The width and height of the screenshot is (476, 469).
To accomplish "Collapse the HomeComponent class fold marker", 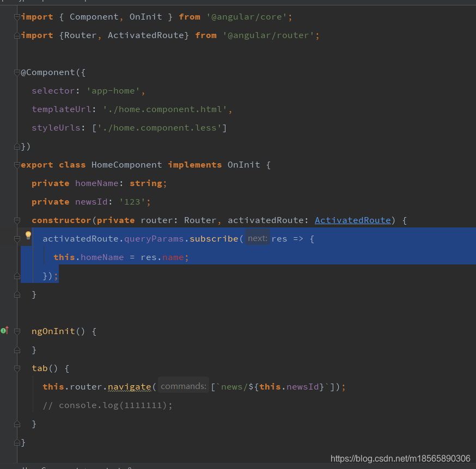I will click(17, 165).
